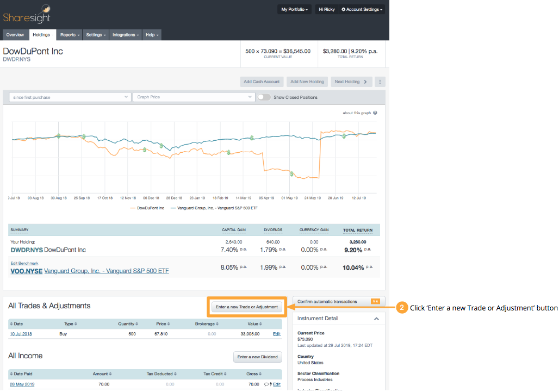559x392 pixels.
Task: Click the Sharesight logo
Action: (x=27, y=14)
